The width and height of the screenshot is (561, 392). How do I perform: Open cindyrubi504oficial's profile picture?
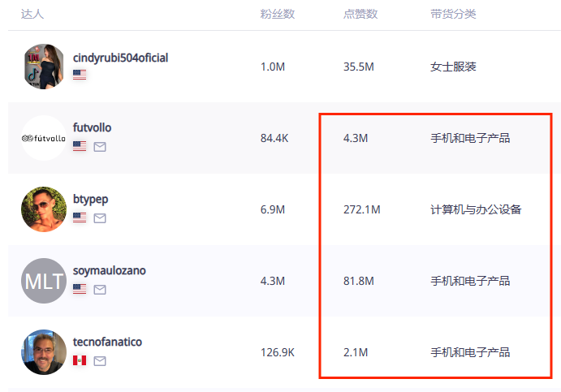click(44, 67)
